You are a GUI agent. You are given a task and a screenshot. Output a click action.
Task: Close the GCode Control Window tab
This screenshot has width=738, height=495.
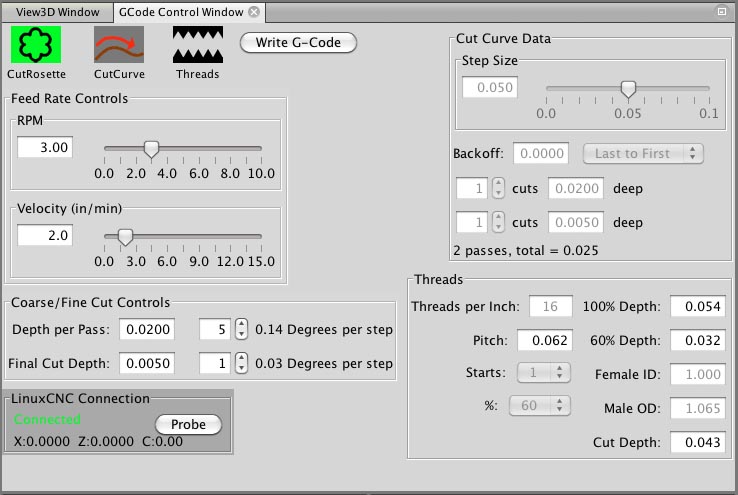[254, 12]
